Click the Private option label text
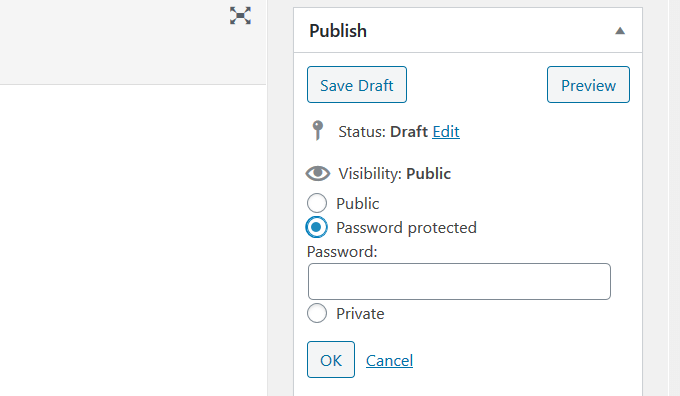Screen dimensions: 680x396 pyautogui.click(x=360, y=314)
